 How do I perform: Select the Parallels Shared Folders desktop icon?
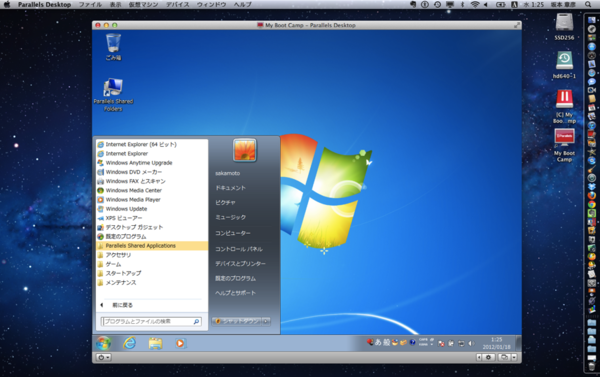point(113,95)
